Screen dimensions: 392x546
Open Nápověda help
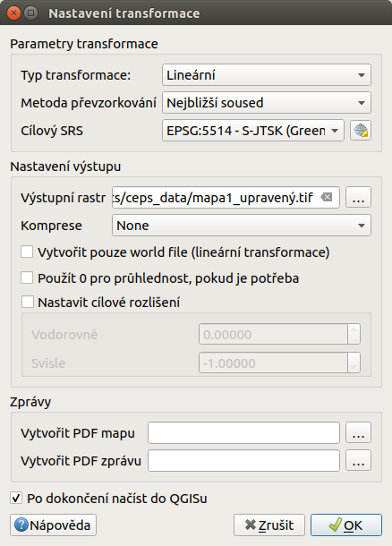coord(54,525)
